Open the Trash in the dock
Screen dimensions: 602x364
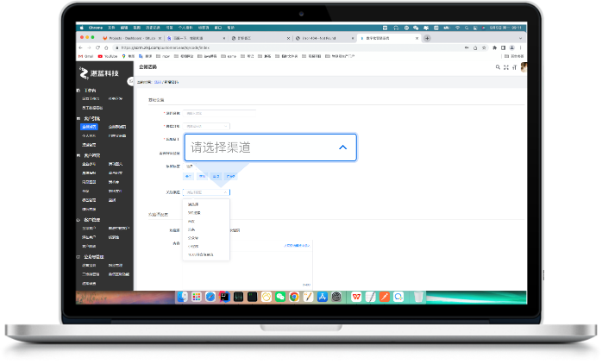pyautogui.click(x=419, y=297)
